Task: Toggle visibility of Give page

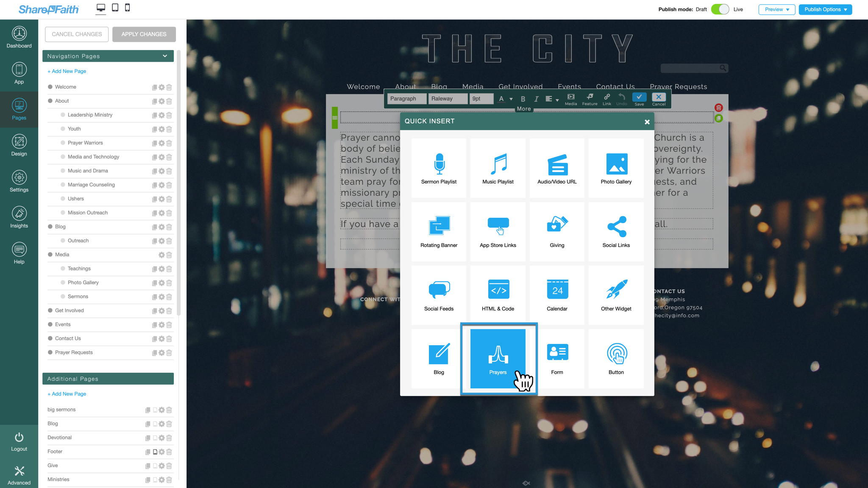Action: click(x=155, y=466)
